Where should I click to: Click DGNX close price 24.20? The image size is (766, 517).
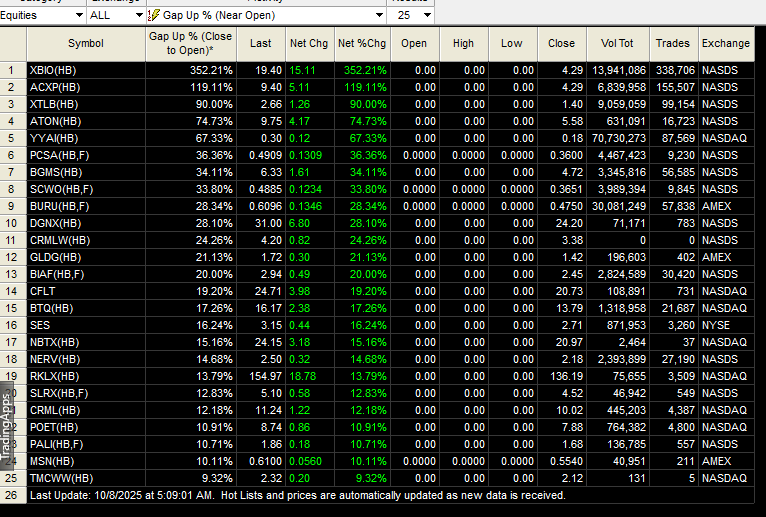point(569,223)
